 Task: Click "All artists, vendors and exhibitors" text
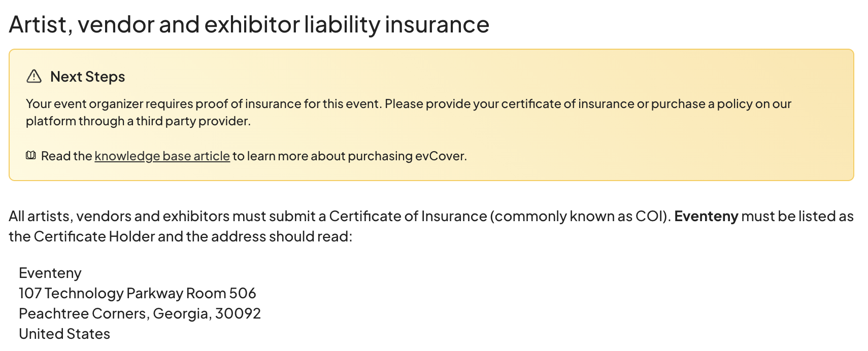tap(119, 217)
